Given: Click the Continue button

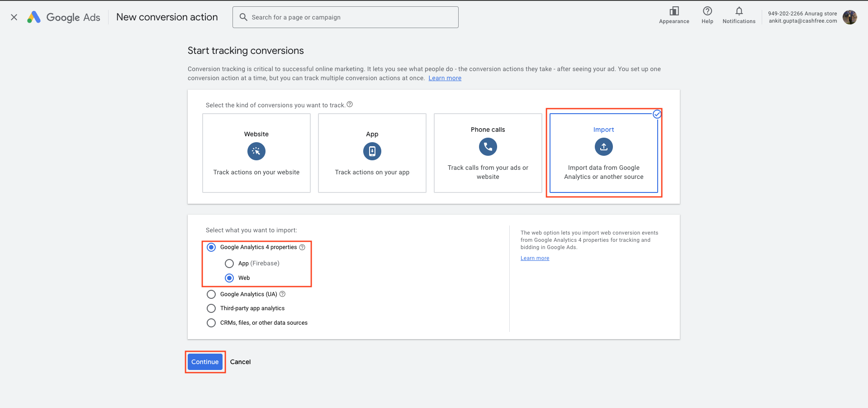Looking at the screenshot, I should click(x=205, y=362).
